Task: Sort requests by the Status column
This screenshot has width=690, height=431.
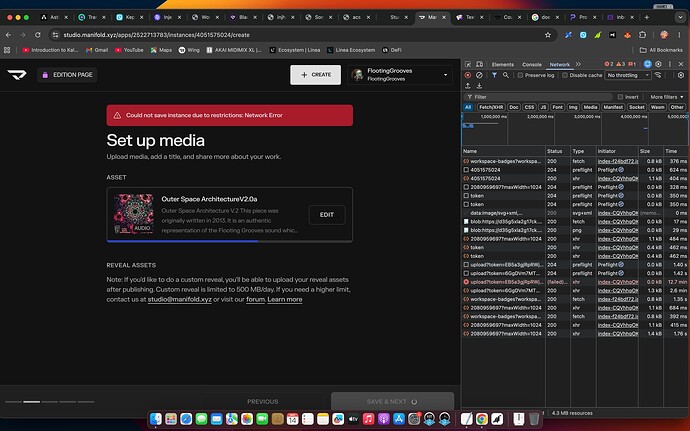Action: [558, 151]
